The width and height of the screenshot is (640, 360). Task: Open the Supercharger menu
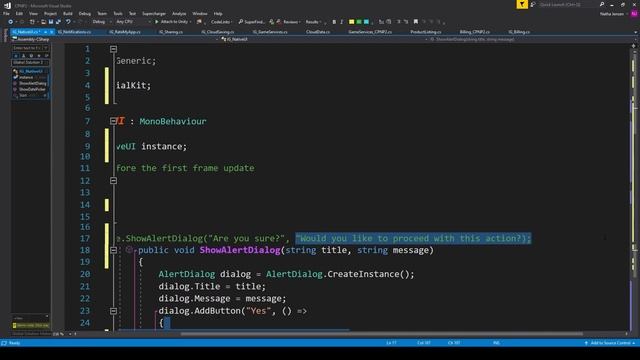(x=154, y=13)
